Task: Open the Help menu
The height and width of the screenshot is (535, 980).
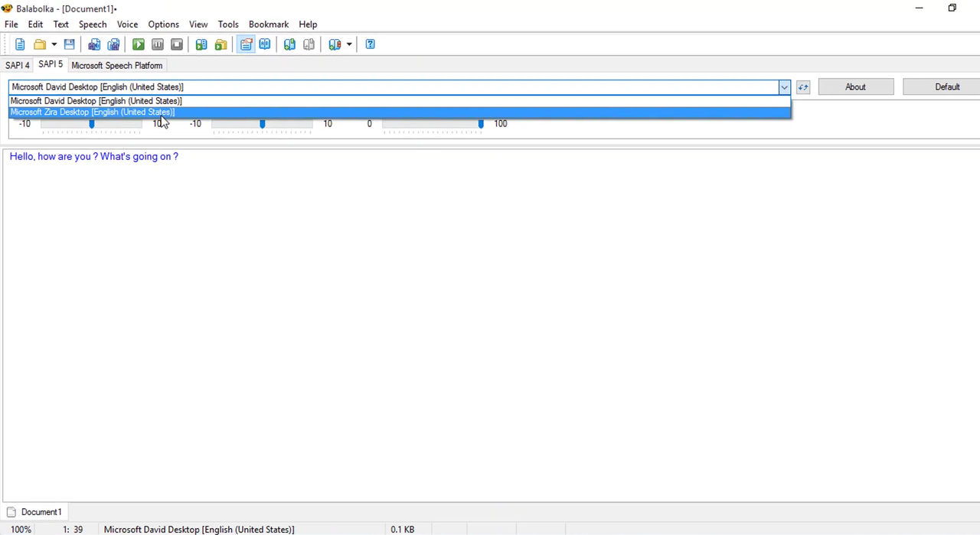Action: (x=308, y=24)
